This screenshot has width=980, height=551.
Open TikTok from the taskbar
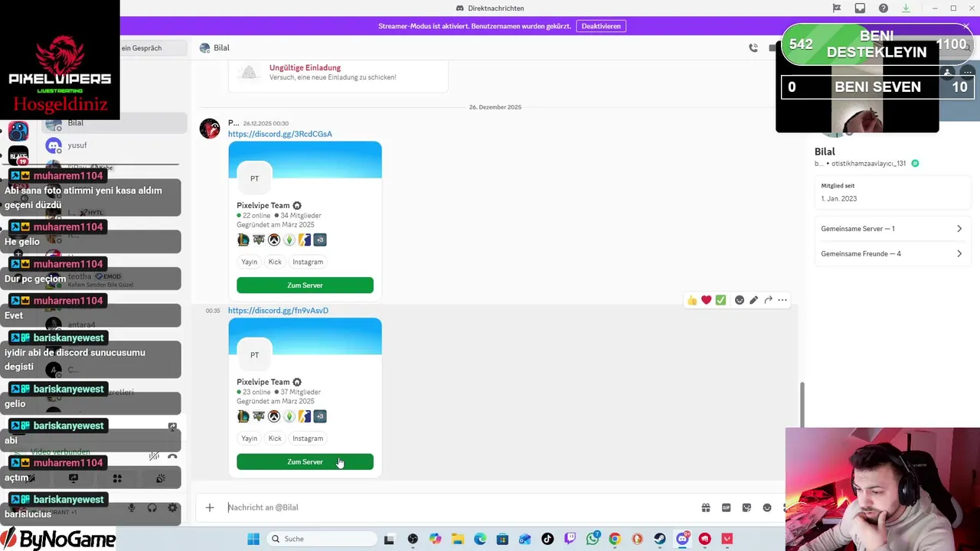[547, 539]
